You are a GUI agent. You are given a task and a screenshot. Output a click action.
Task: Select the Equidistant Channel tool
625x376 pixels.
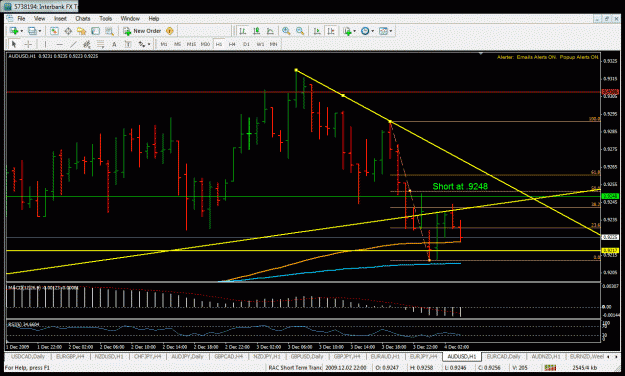pos(86,44)
